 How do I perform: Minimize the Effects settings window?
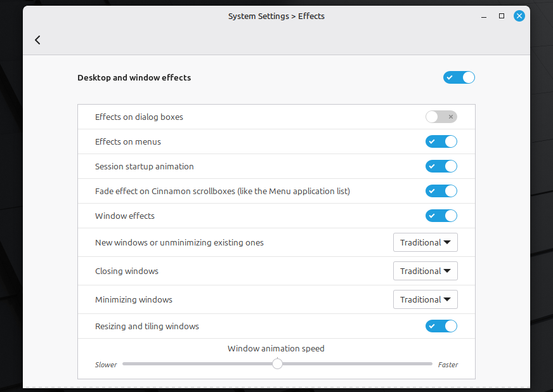(x=484, y=16)
